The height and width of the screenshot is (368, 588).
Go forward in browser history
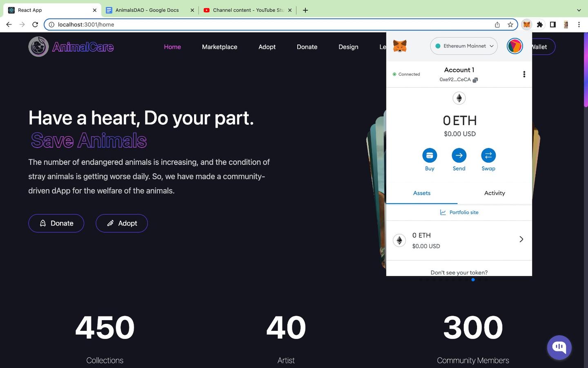tap(22, 25)
